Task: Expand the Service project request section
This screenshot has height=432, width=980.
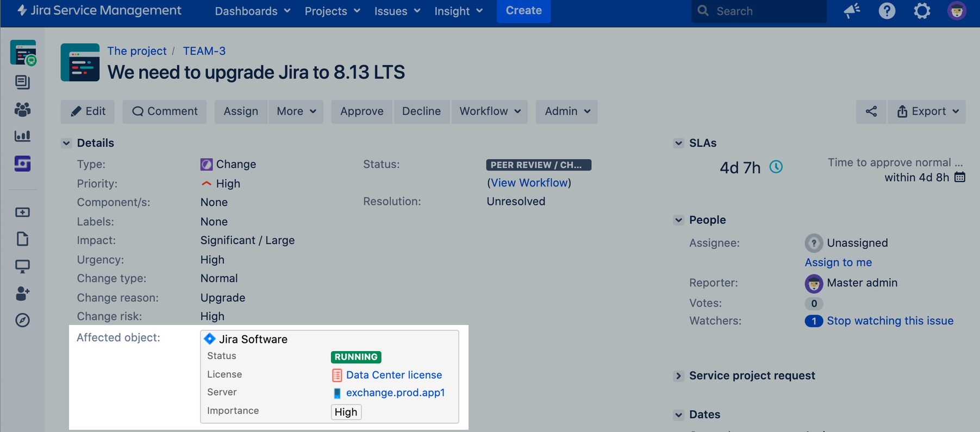Action: pyautogui.click(x=678, y=375)
